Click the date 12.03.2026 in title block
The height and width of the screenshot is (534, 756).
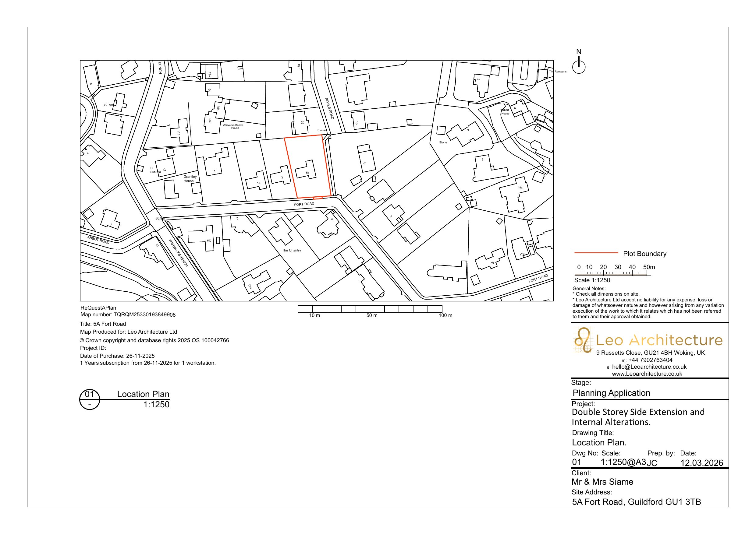coord(702,463)
